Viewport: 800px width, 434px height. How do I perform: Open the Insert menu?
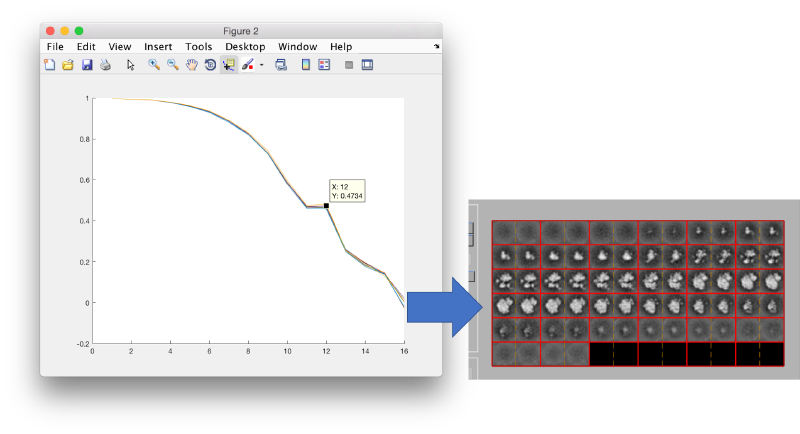pos(158,47)
